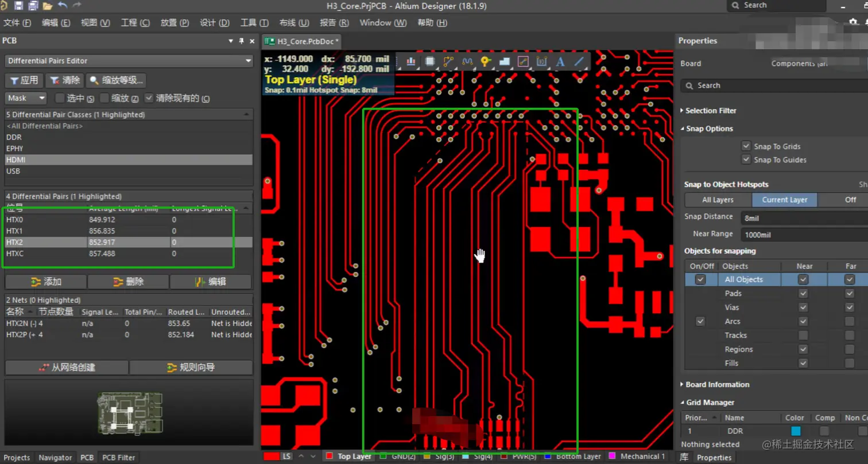Sort by the Prior... column header
The height and width of the screenshot is (464, 868).
(x=701, y=418)
